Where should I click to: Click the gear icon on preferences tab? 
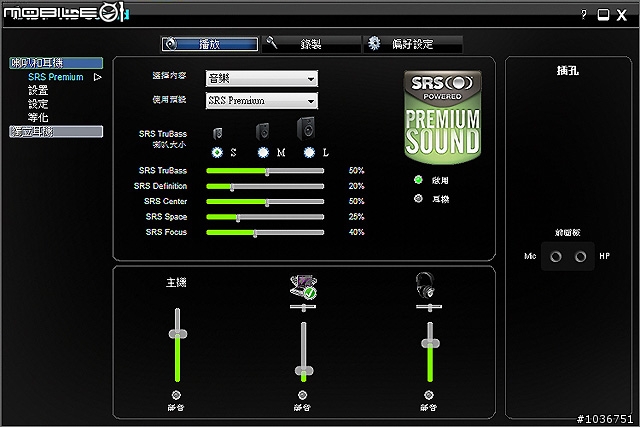[x=374, y=43]
